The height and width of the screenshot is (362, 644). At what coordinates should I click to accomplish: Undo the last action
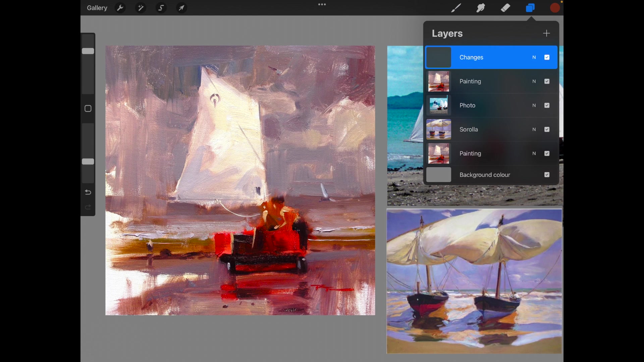88,192
